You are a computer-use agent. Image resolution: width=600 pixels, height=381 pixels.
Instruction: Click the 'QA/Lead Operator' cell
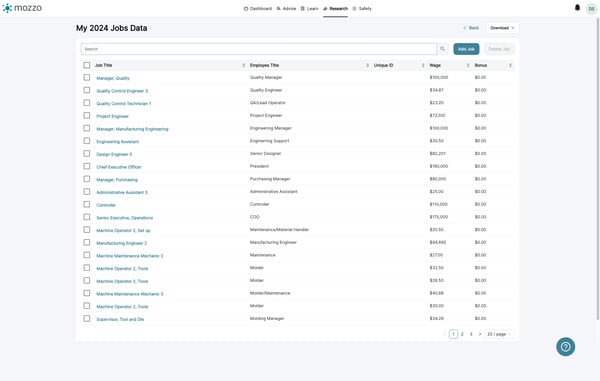coord(267,103)
